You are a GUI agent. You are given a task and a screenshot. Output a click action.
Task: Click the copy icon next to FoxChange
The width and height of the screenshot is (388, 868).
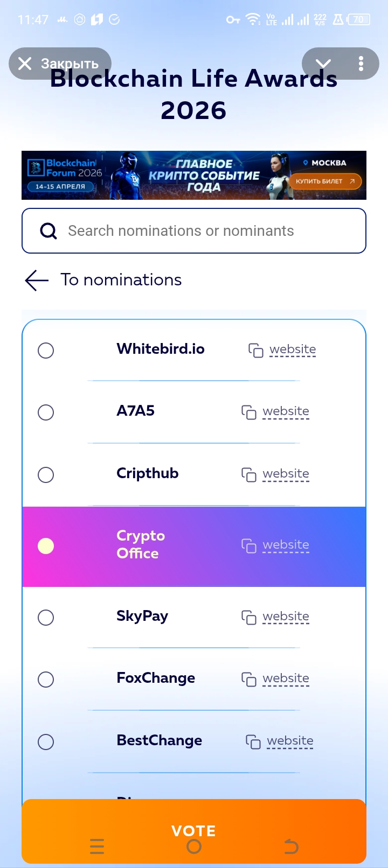pyautogui.click(x=248, y=680)
